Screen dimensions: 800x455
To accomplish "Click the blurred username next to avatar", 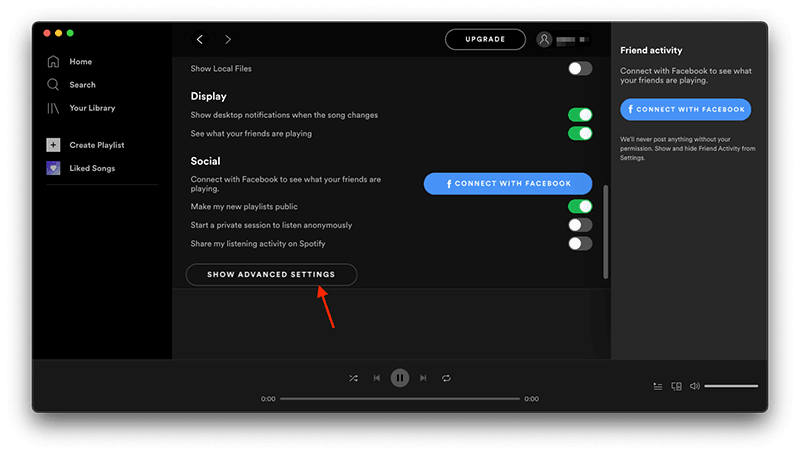I will 573,39.
